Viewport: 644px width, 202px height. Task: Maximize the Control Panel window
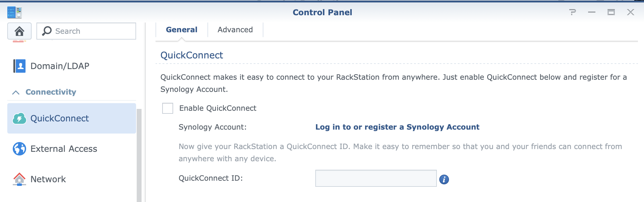click(x=611, y=12)
